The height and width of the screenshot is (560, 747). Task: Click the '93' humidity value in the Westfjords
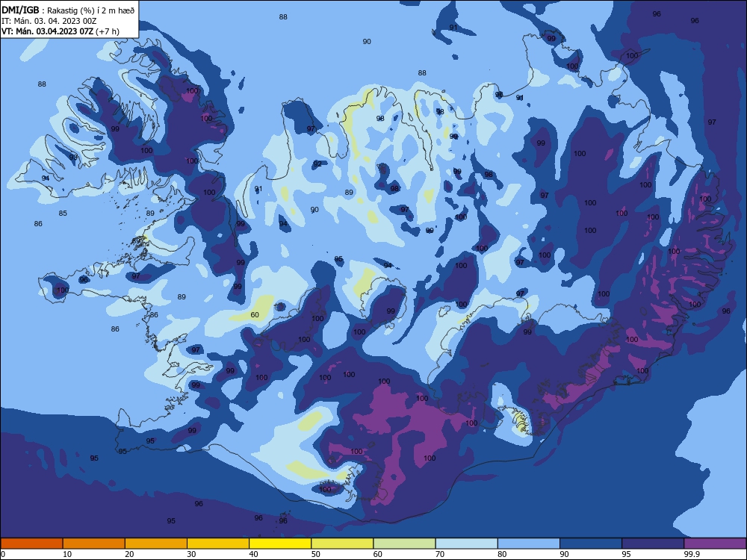(x=73, y=157)
